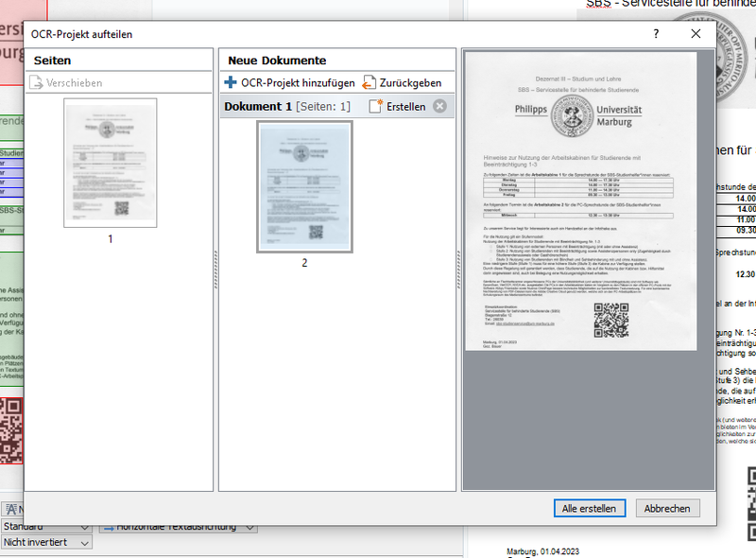Click the Seiten panel heading
The width and height of the screenshot is (756, 558).
pyautogui.click(x=53, y=61)
